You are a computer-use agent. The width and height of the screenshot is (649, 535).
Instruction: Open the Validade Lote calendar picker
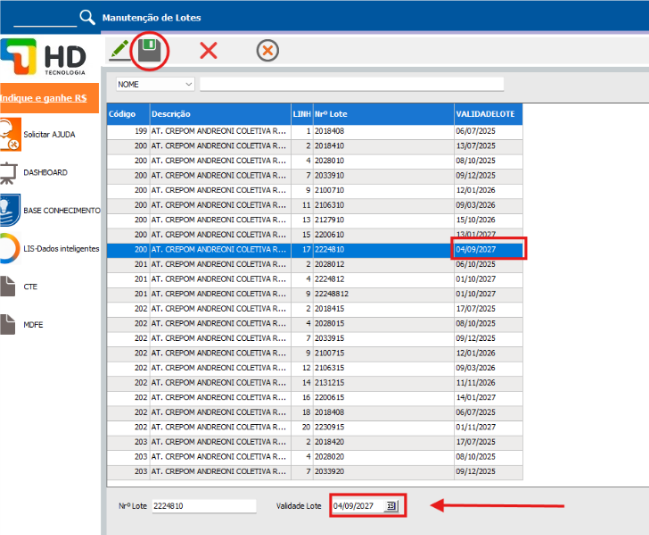392,506
